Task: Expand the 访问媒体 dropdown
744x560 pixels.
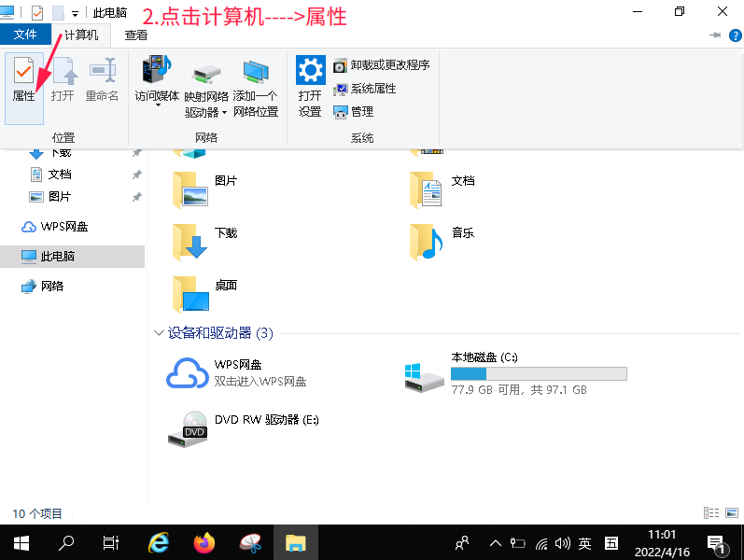Action: 157,105
